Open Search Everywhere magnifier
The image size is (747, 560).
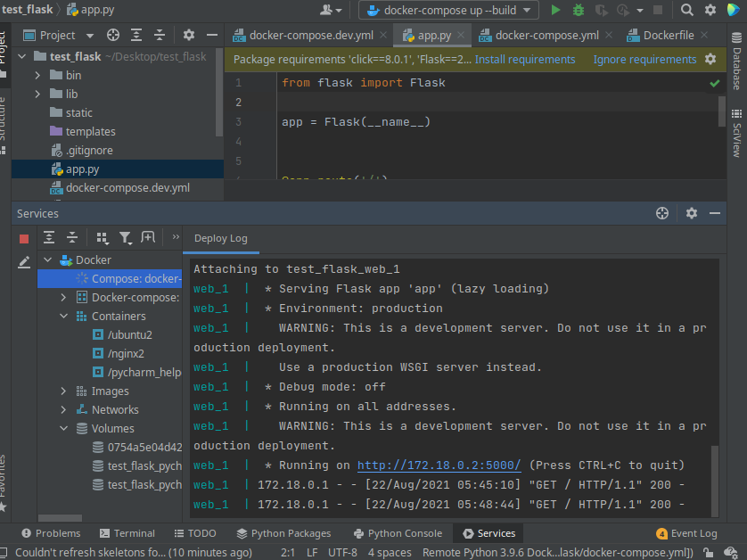686,10
